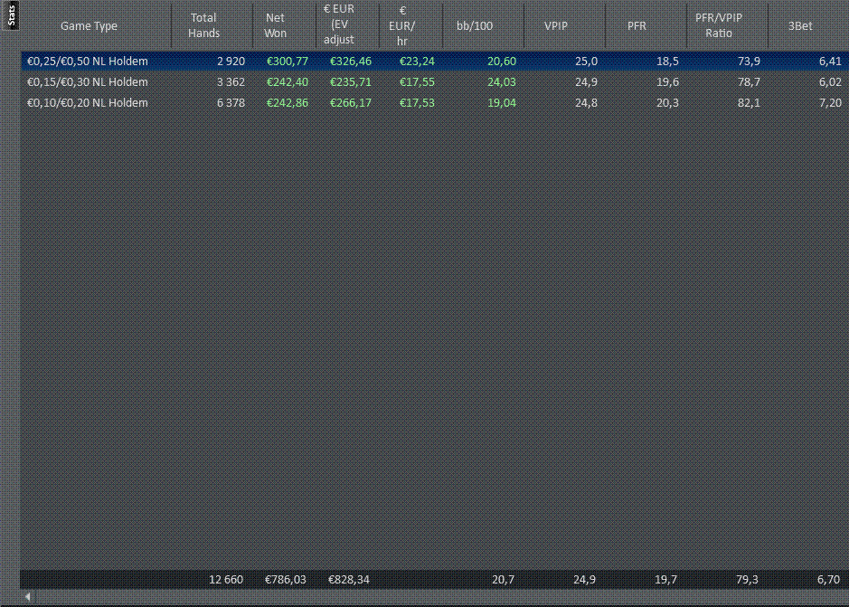Viewport: 868px width, 607px height.
Task: Click PFR/VPIP ratio value 78,7
Action: click(749, 82)
